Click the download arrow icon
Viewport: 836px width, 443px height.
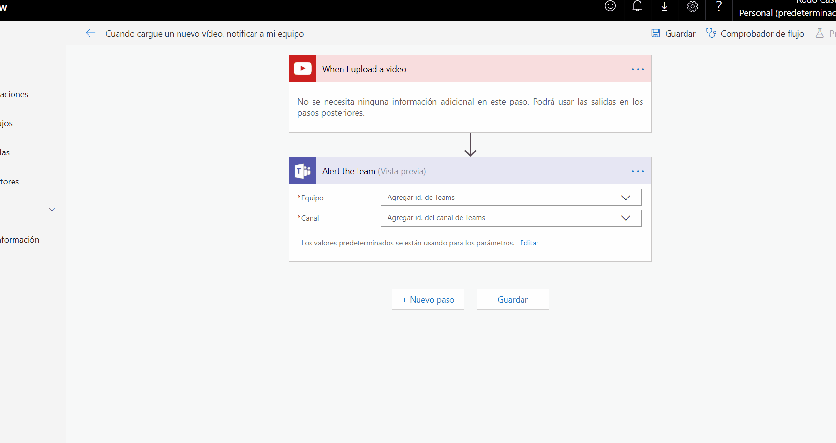point(664,6)
